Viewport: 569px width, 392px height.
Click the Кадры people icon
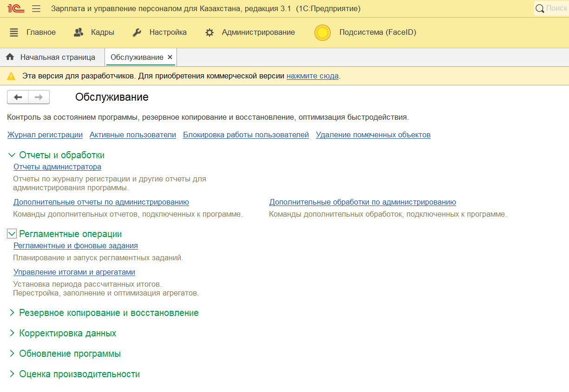[x=78, y=32]
